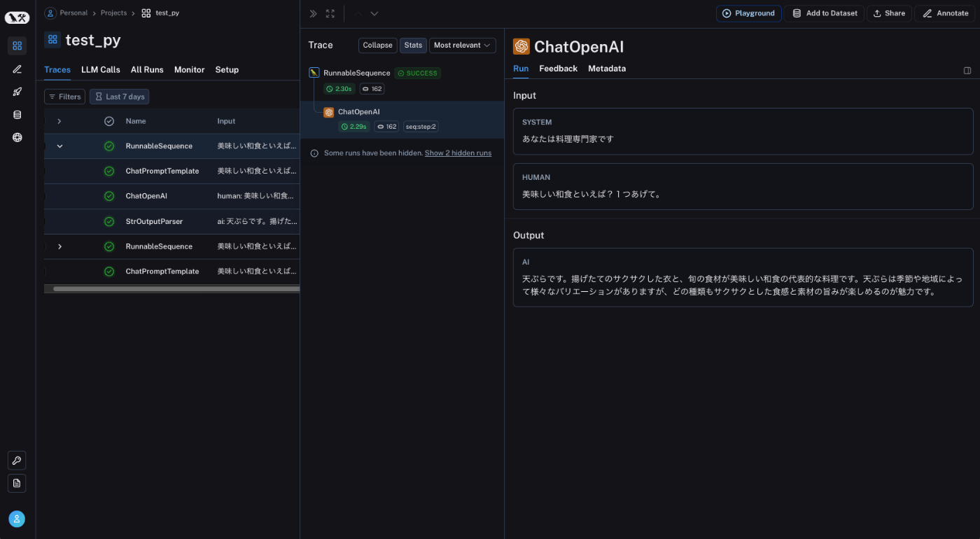
Task: Click the Annotate button
Action: (x=945, y=13)
